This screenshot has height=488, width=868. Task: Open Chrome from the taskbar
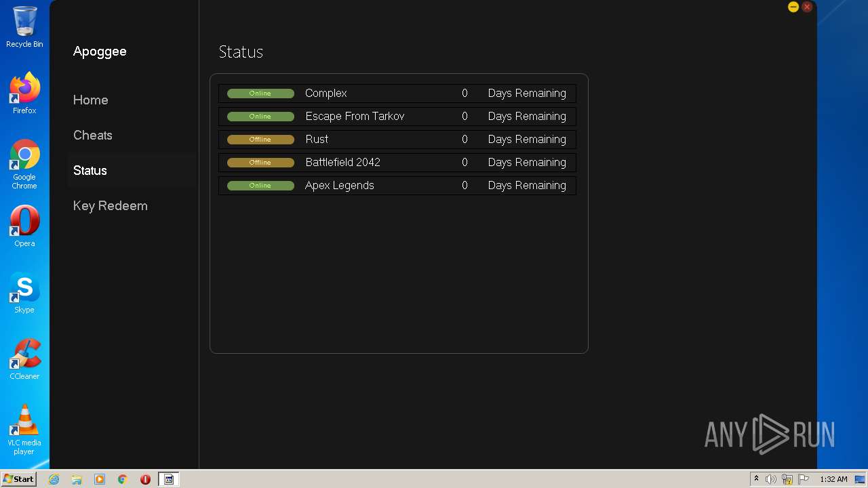[123, 479]
